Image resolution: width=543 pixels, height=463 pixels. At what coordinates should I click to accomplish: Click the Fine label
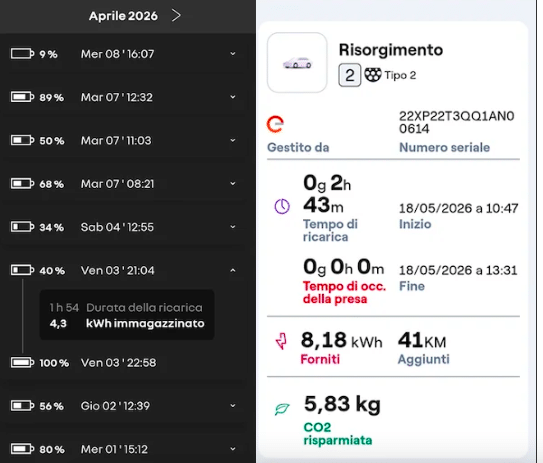[x=412, y=286]
